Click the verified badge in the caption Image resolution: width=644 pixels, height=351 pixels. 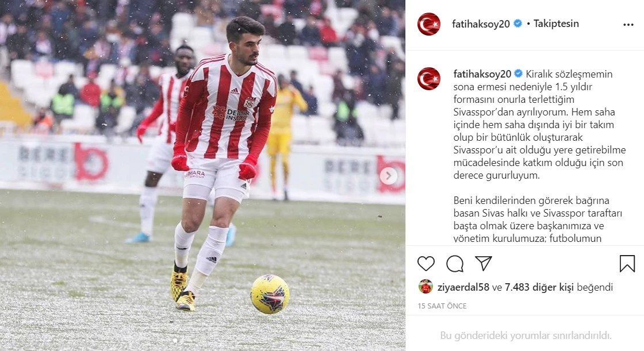tap(518, 74)
